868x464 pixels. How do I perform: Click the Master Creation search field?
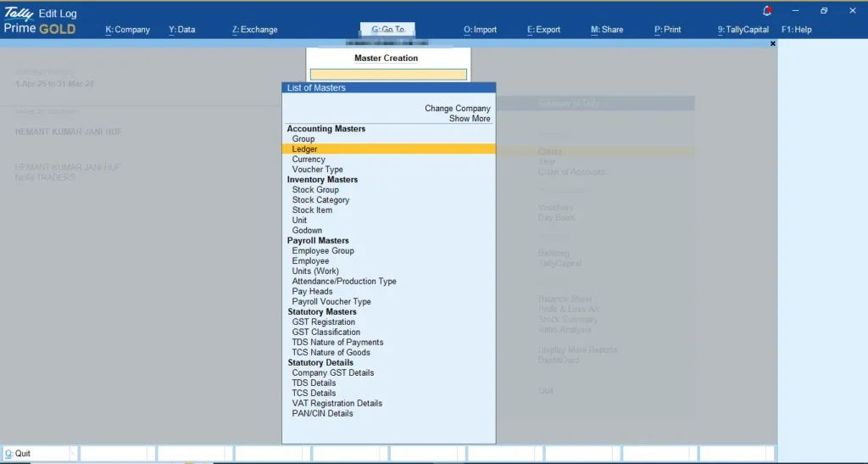(x=388, y=74)
